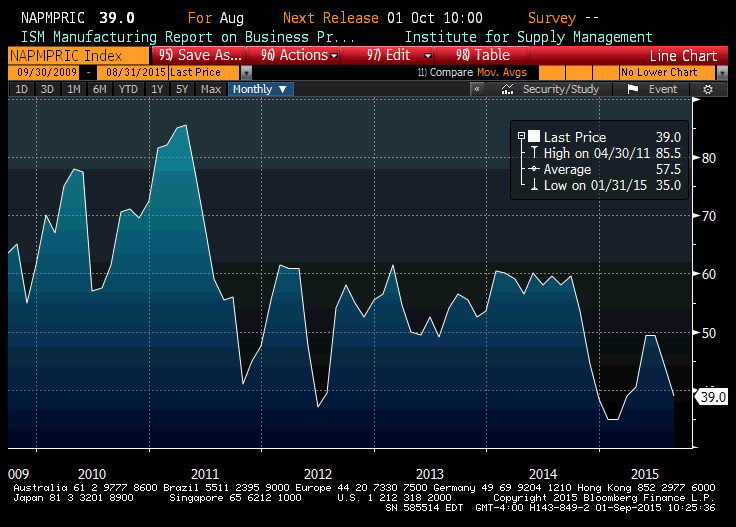The height and width of the screenshot is (527, 736).
Task: Open the Monthly periodicity dropdown
Action: tap(260, 89)
